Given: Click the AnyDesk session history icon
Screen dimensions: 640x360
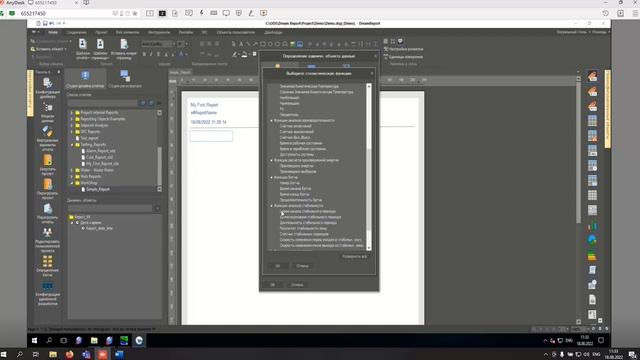Looking at the screenshot, I should pos(606,13).
